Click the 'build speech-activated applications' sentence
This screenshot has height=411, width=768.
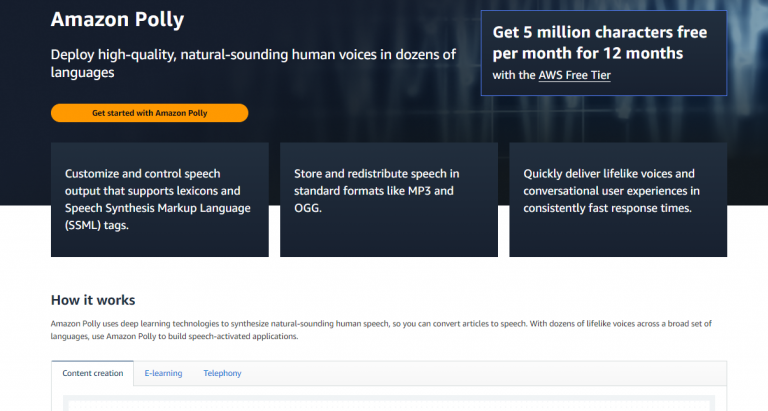[230, 337]
